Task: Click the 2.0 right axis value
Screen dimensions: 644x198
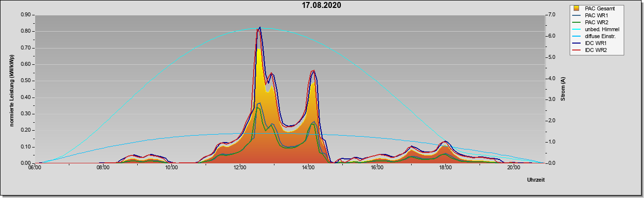Action: click(551, 121)
